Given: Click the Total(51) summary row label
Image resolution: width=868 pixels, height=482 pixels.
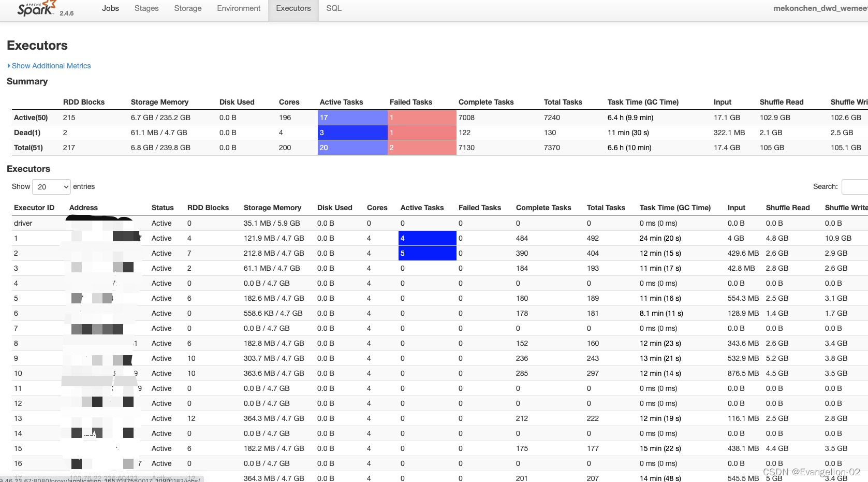Looking at the screenshot, I should click(x=28, y=148).
